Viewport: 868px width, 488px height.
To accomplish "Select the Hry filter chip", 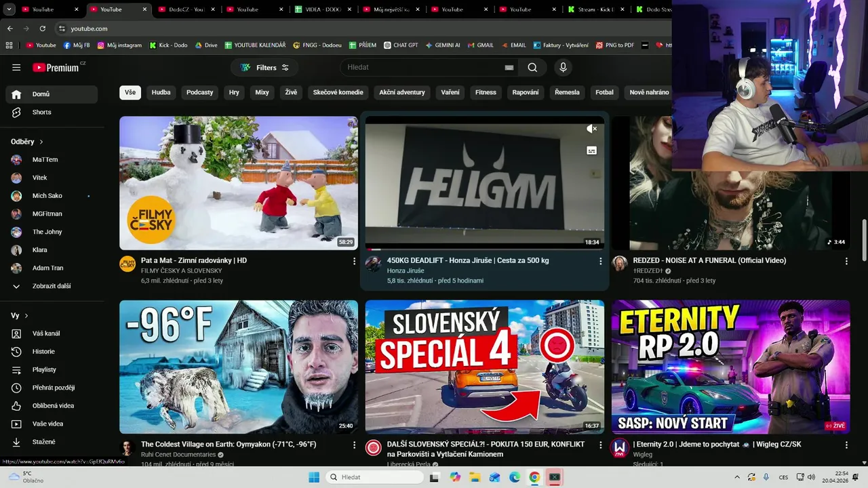I will click(234, 92).
